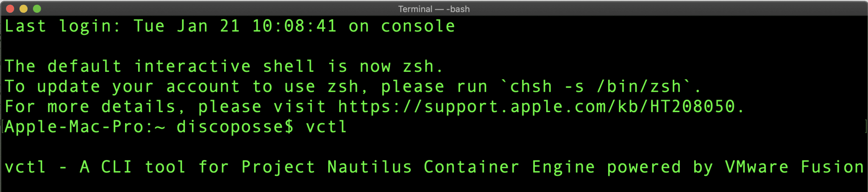Click "Container Engine" in the vctl description
This screenshot has width=868, height=192.
tap(509, 167)
